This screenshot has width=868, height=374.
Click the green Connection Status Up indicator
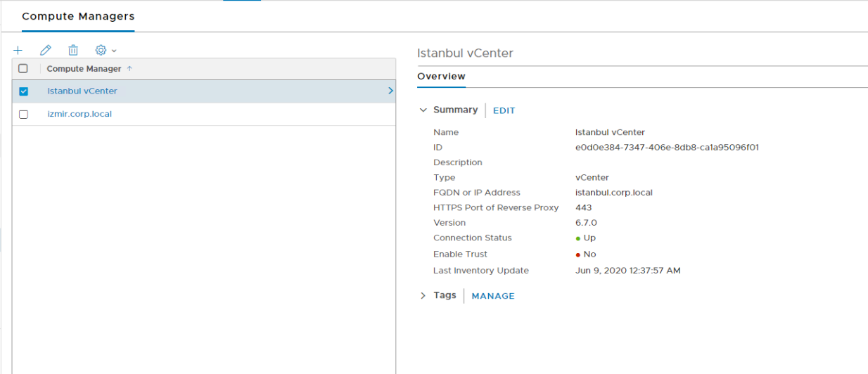click(x=577, y=238)
